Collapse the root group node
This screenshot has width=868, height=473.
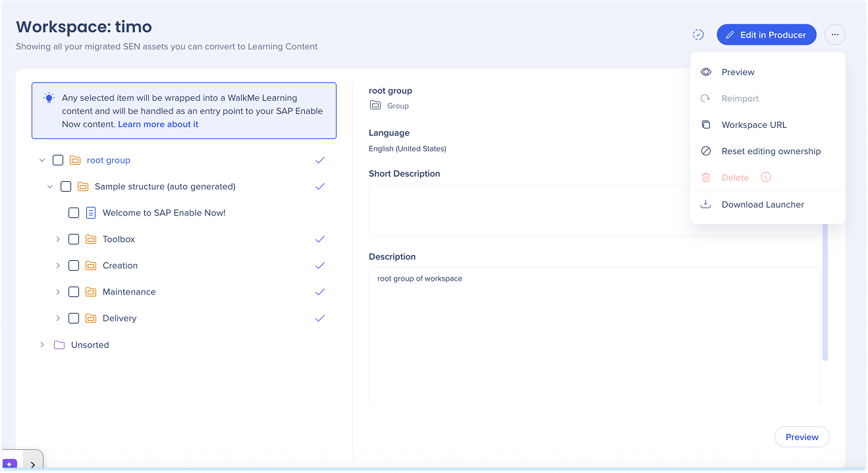(x=42, y=160)
